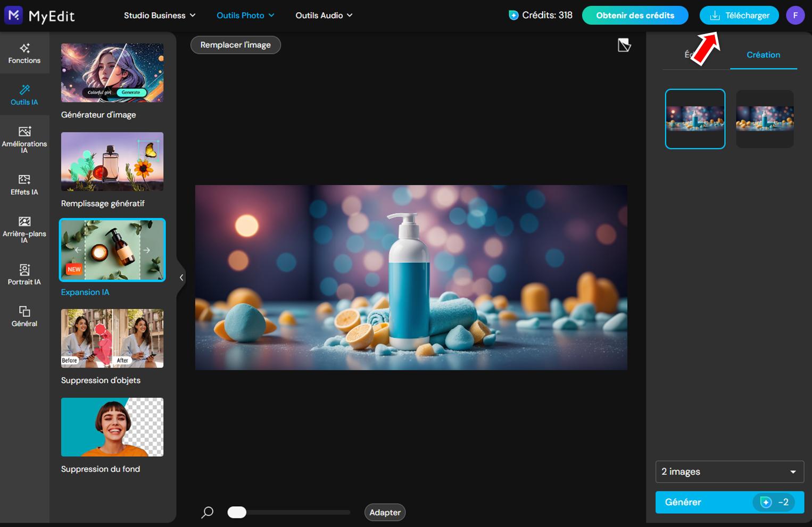Open the Arrière-plans IA panel

(24, 230)
